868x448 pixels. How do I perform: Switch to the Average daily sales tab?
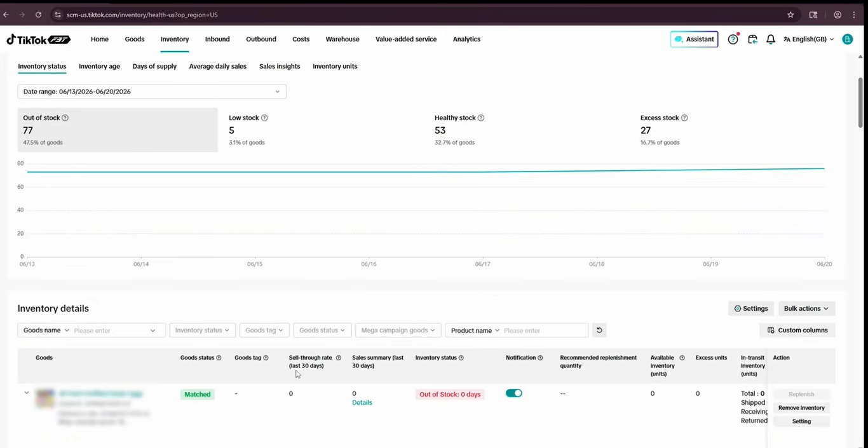coord(218,66)
